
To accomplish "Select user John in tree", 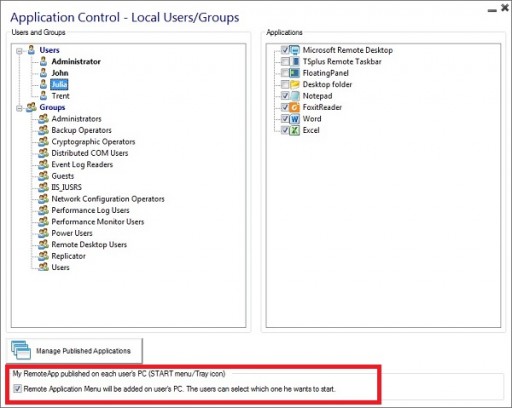I will pos(60,73).
